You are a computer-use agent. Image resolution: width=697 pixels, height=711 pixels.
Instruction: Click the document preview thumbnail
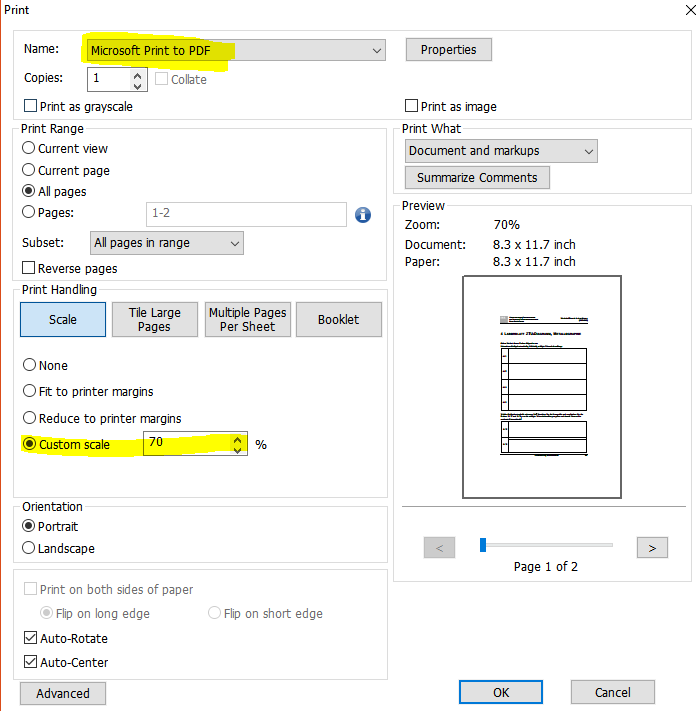[x=542, y=387]
